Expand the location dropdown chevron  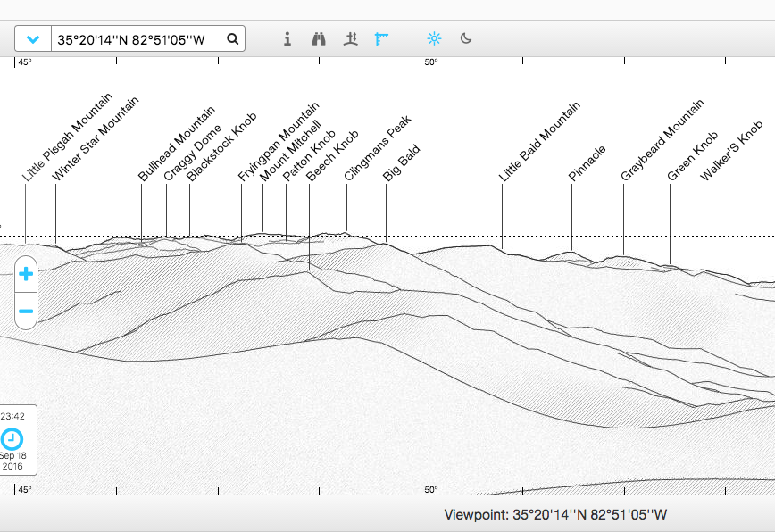[x=33, y=39]
